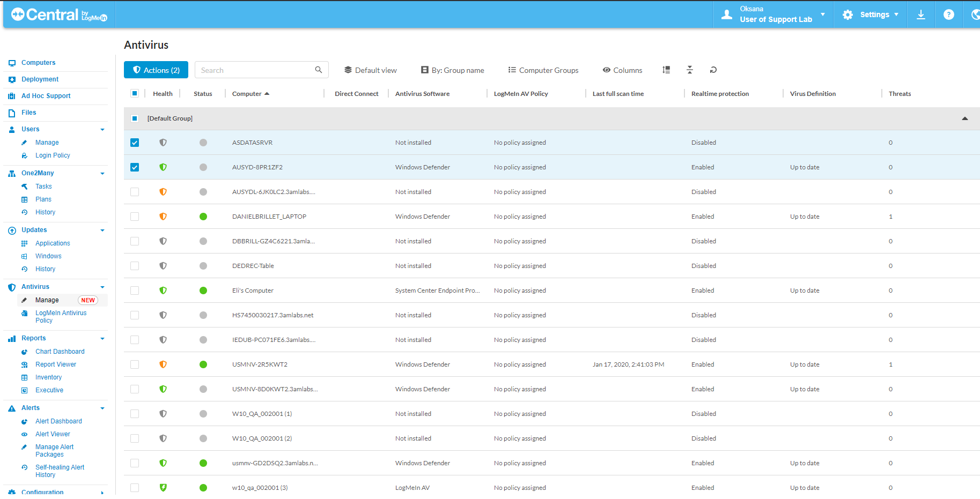Toggle the [Default Group] checkbox
This screenshot has height=499, width=980.
point(135,118)
